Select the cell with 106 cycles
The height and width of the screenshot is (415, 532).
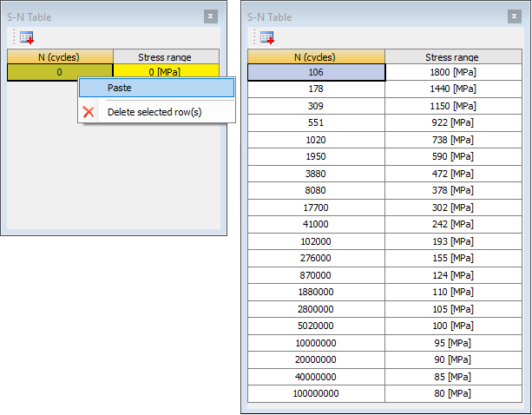316,72
